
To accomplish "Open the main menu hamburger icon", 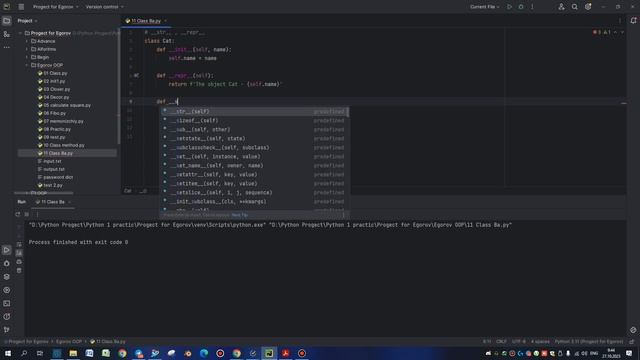I will 21,7.
